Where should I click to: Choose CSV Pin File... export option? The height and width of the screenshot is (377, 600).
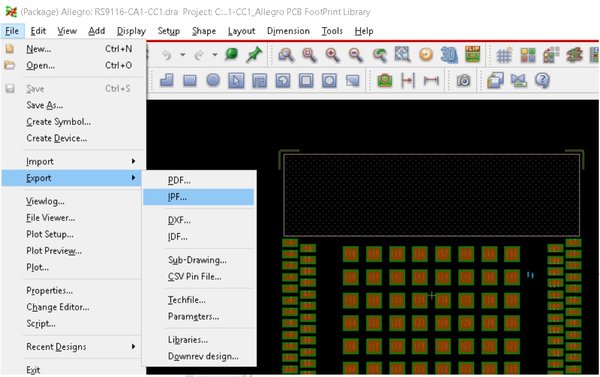click(x=198, y=276)
